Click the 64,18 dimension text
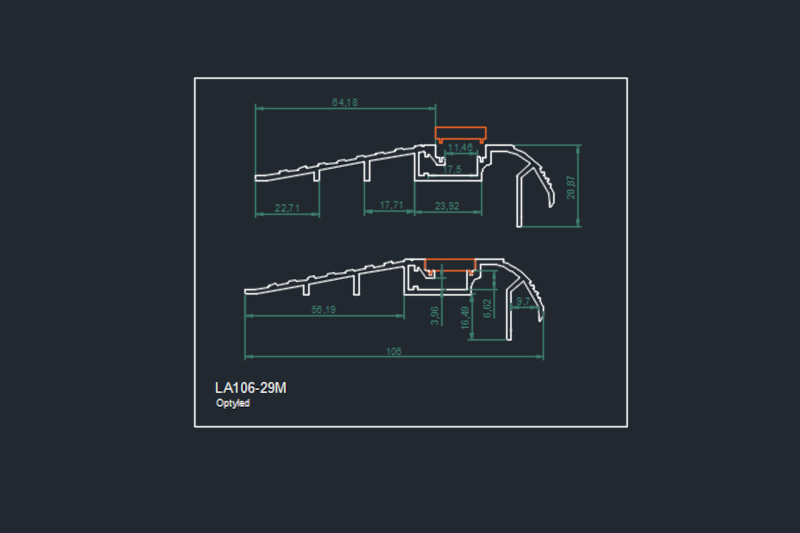This screenshot has height=533, width=800. pyautogui.click(x=344, y=102)
